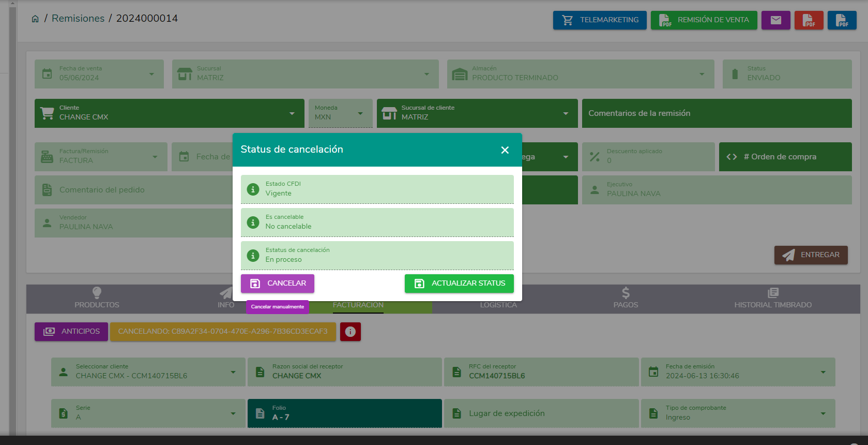Click the red info icon beside CANCELANDO

pyautogui.click(x=350, y=332)
